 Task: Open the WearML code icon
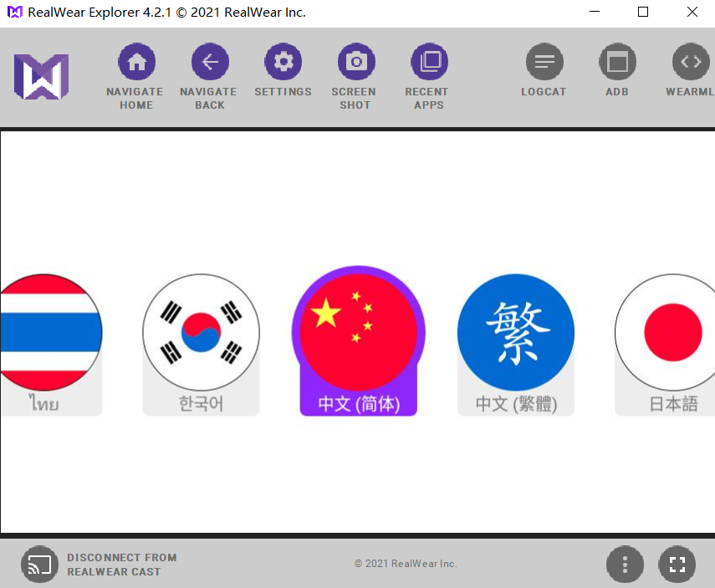point(690,63)
